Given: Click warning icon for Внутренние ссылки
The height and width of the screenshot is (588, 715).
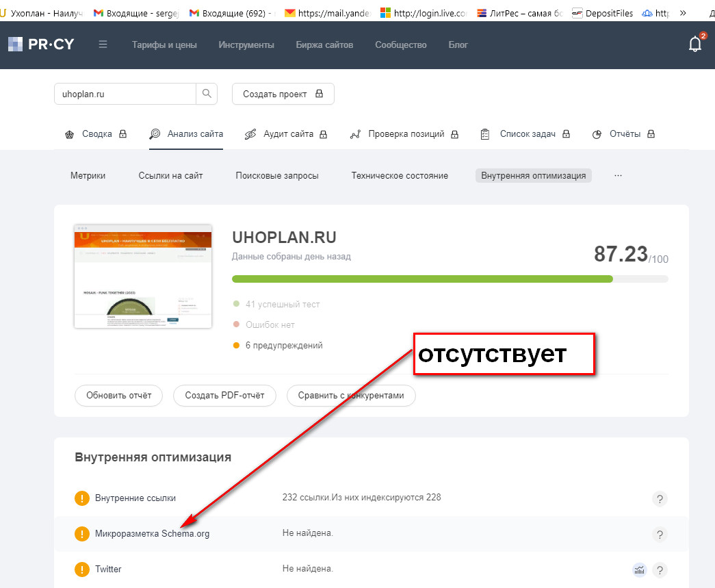Looking at the screenshot, I should pos(82,498).
